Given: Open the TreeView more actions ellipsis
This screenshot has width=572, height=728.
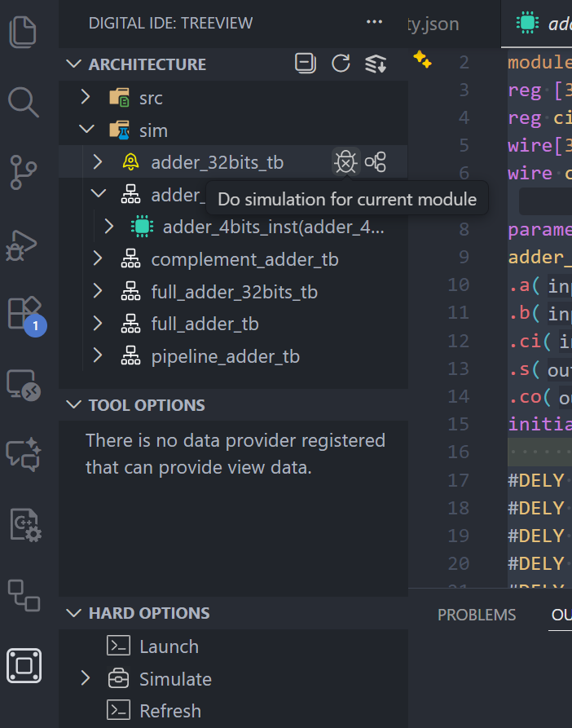Looking at the screenshot, I should (x=375, y=23).
